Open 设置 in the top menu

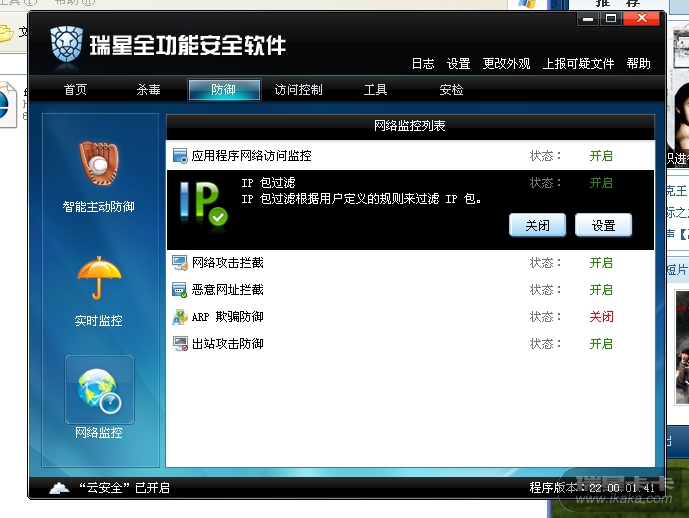(458, 64)
